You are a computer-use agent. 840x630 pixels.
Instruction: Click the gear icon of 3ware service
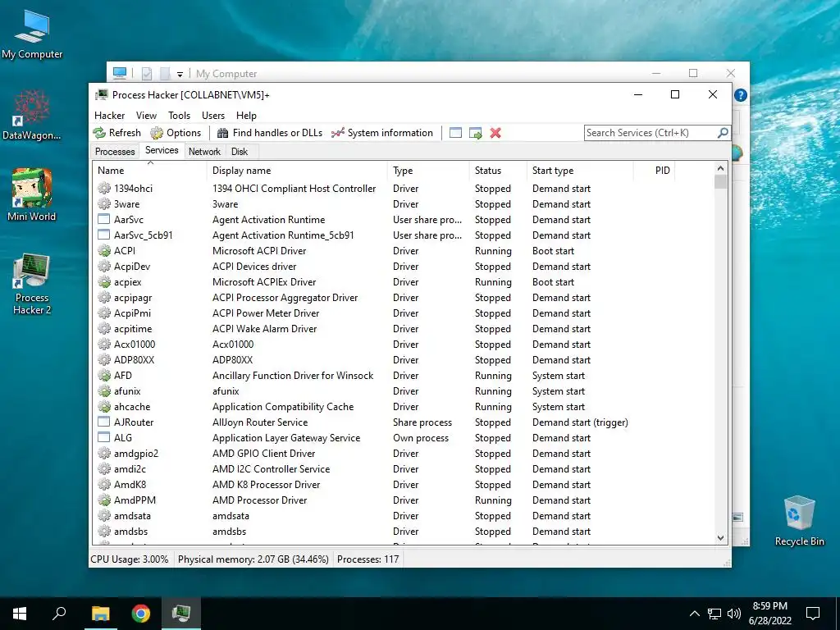pos(104,204)
